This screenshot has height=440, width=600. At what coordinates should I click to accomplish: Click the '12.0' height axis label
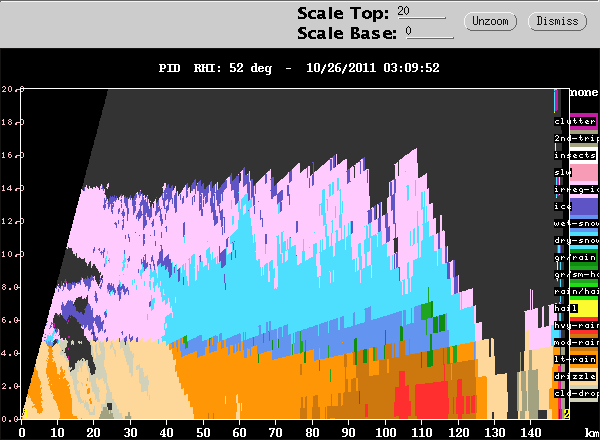(x=13, y=221)
